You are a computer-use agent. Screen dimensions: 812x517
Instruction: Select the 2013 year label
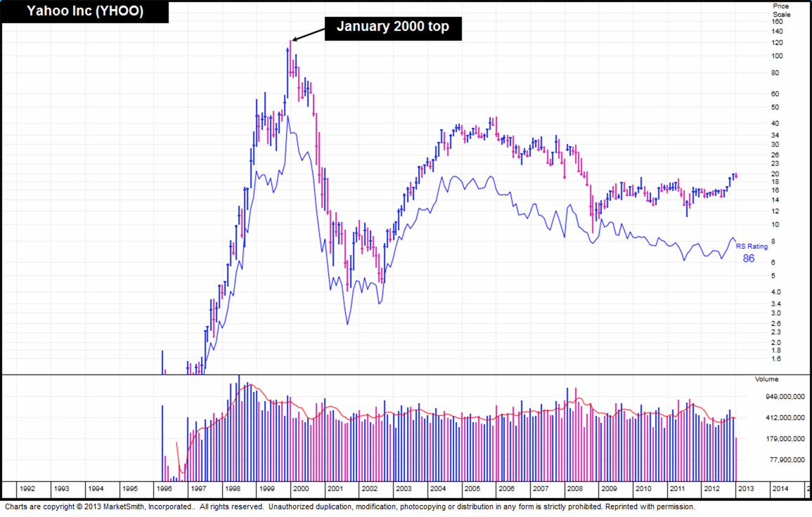(x=746, y=488)
